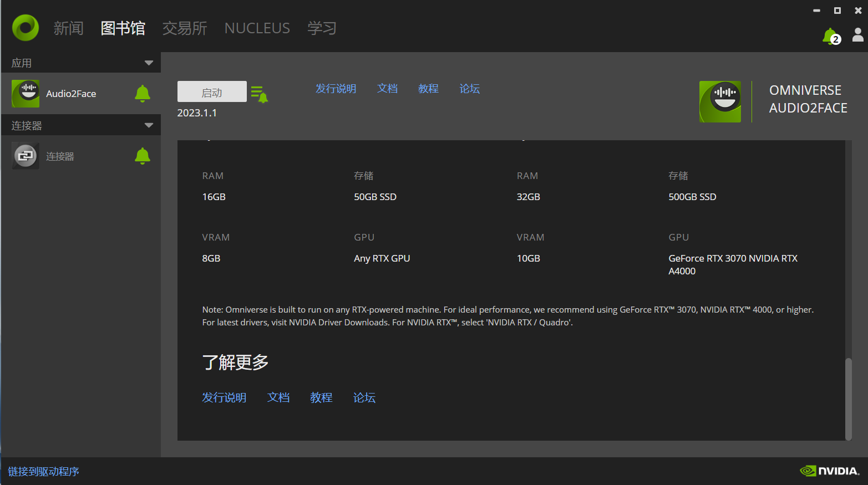Click the GeForce RTX 3070 NVIDIA RTX A4000 text

point(733,265)
